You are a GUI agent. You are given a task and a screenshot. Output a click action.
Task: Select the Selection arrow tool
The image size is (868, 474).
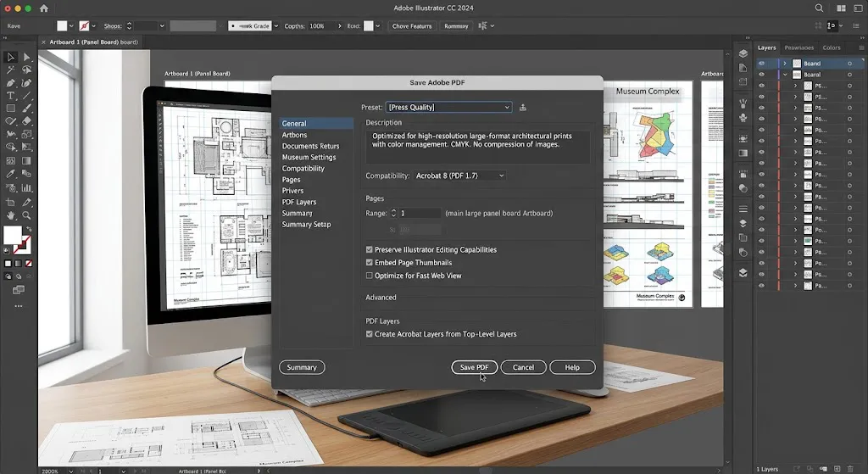tap(10, 57)
